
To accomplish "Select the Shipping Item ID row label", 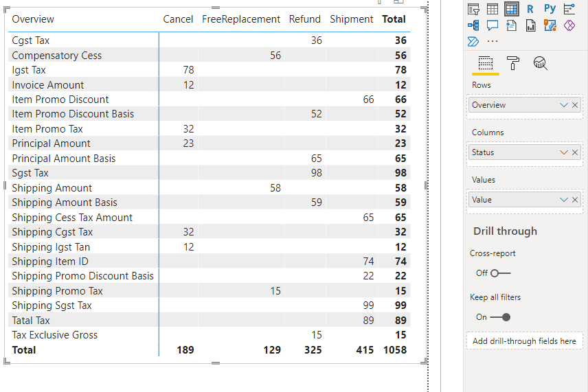I will [x=50, y=262].
